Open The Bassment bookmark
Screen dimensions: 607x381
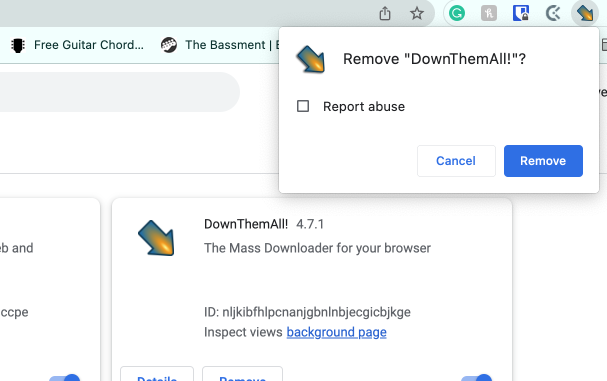point(221,45)
